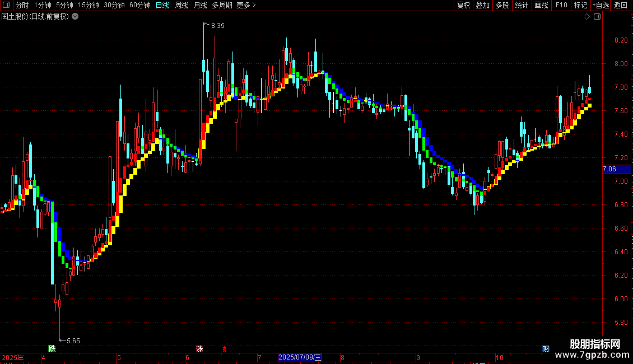This screenshot has height=364, width=633.
Task: Open the 多周期 multi-period view
Action: [222, 5]
